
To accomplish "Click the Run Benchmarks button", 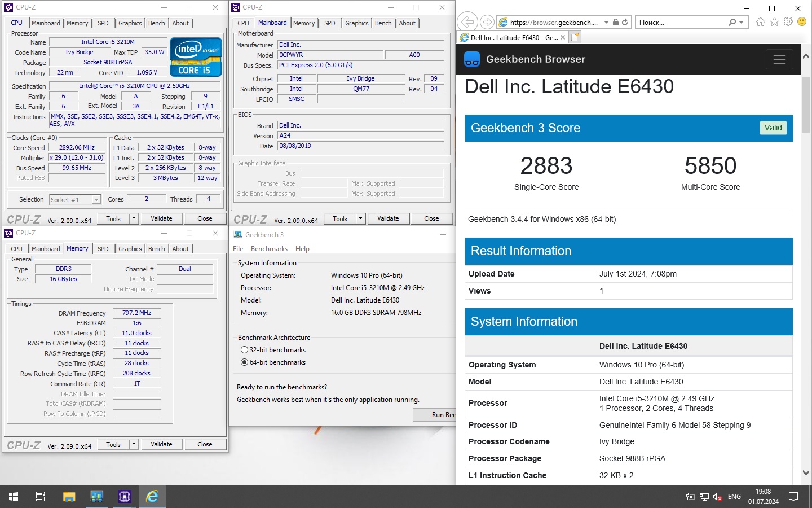I will pyautogui.click(x=434, y=415).
